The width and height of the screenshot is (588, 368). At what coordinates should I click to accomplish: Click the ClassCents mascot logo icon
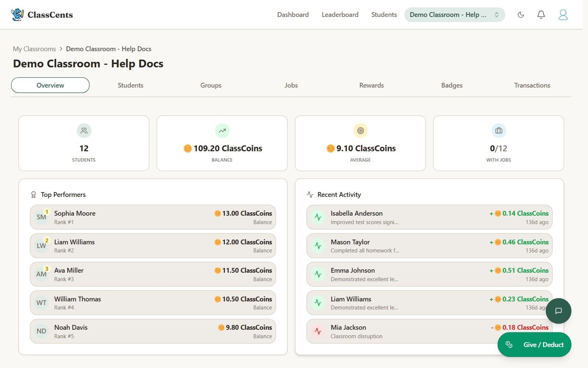point(17,15)
